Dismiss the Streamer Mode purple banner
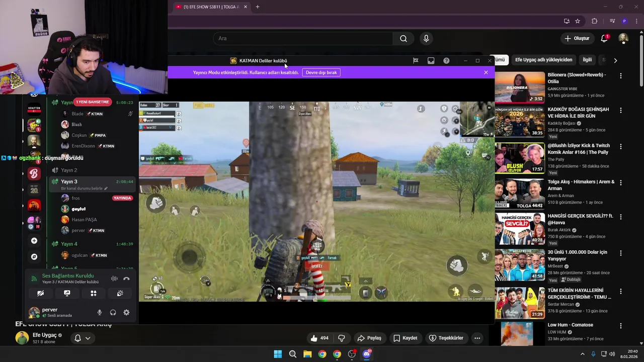 (x=486, y=72)
